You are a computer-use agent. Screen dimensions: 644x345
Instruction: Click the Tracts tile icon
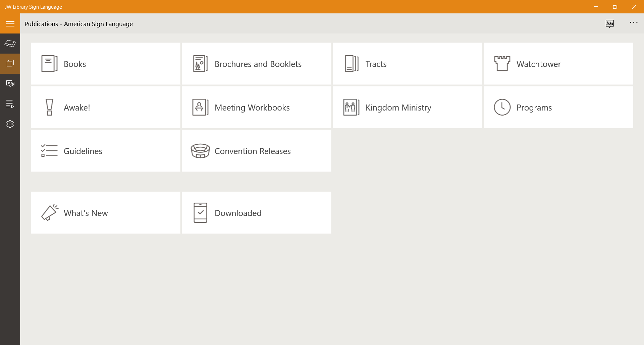pyautogui.click(x=352, y=64)
